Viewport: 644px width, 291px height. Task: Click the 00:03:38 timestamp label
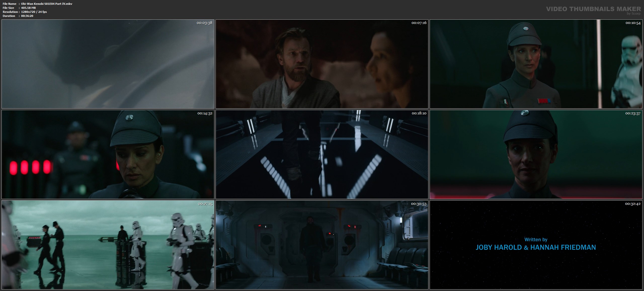coord(204,23)
